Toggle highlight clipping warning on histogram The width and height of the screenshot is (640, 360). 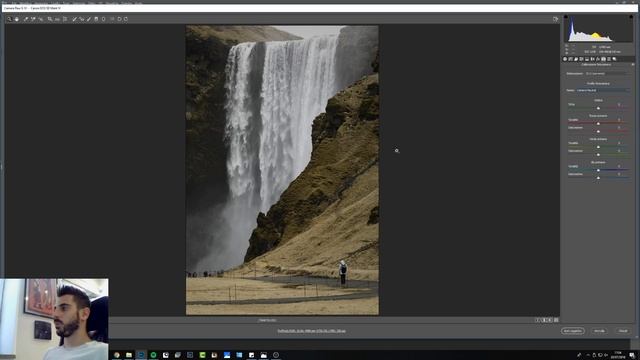point(631,17)
